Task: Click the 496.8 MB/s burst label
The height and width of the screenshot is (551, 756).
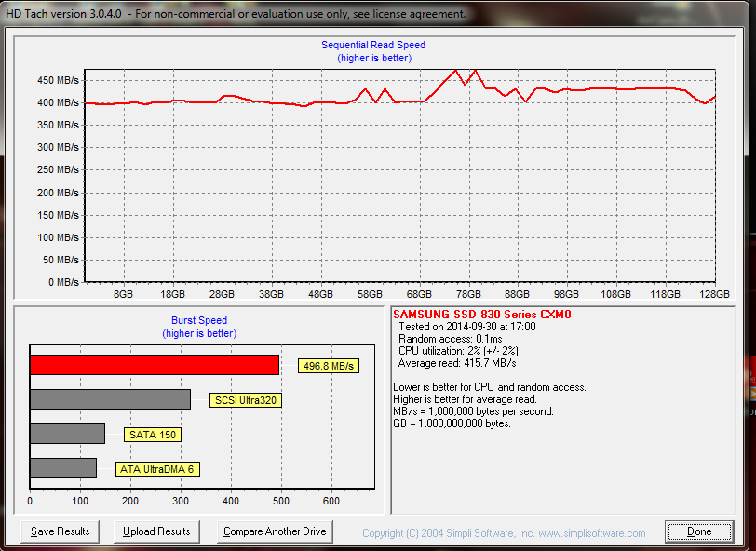Action: point(329,366)
